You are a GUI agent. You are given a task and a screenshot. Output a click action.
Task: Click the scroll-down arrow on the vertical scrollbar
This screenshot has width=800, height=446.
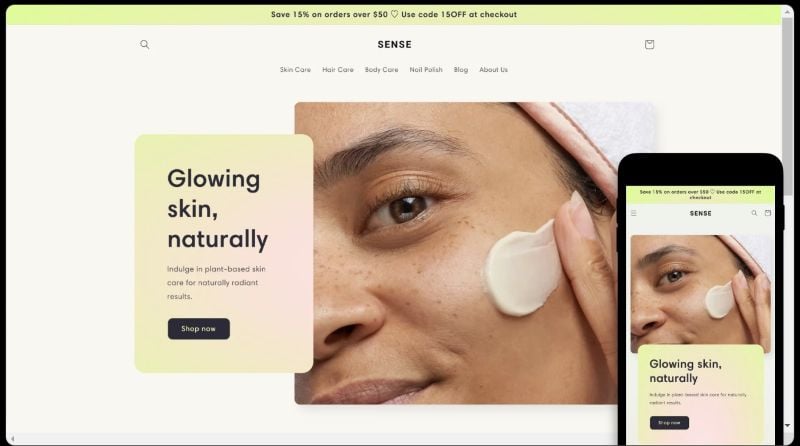[x=788, y=425]
